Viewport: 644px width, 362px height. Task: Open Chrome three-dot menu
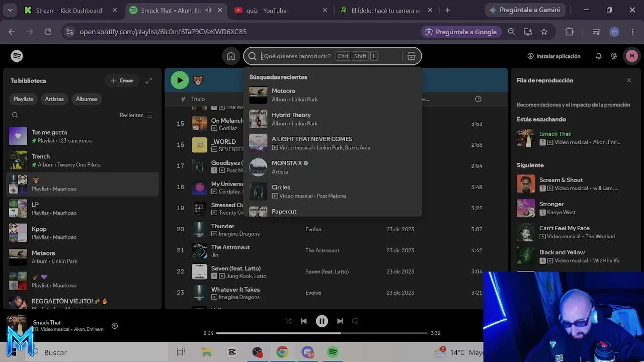point(632,32)
